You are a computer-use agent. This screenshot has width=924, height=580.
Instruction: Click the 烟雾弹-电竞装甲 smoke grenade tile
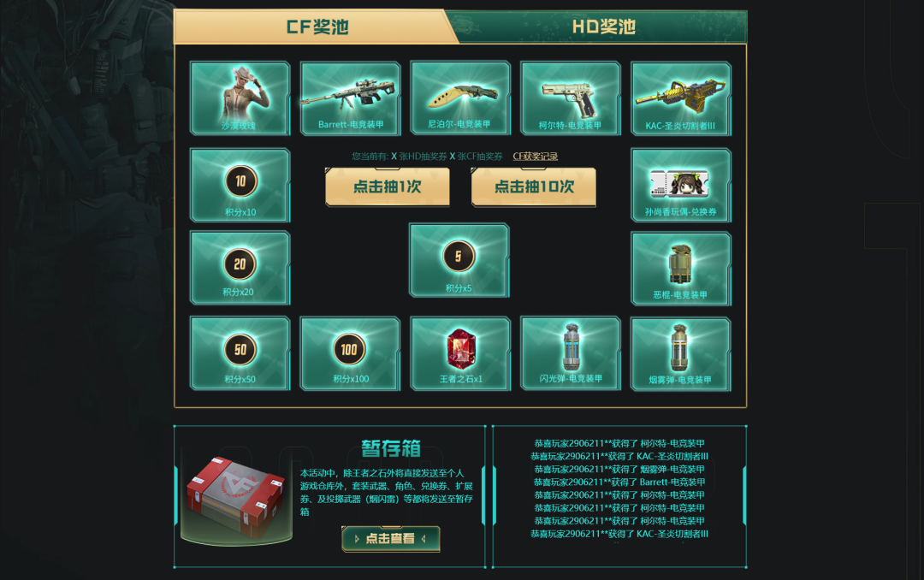(681, 354)
